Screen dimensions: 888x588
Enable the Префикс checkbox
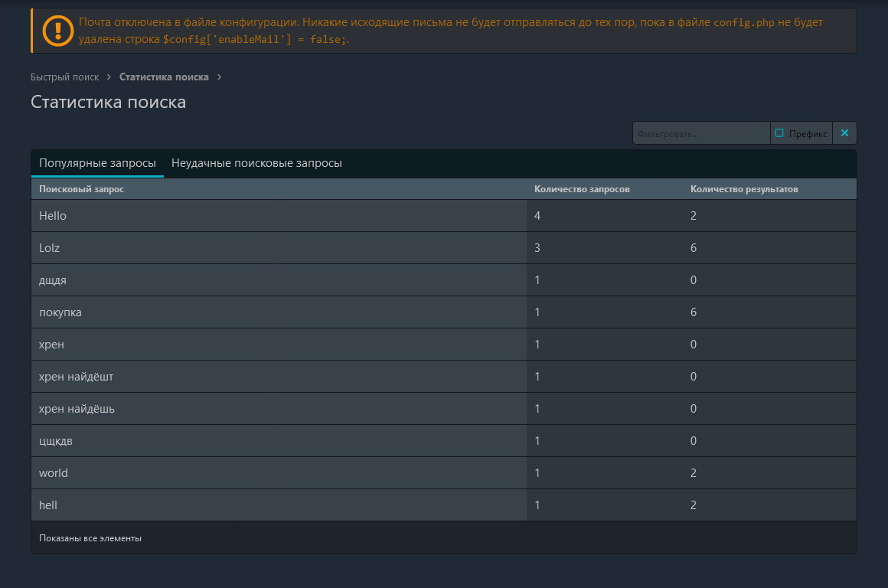779,133
